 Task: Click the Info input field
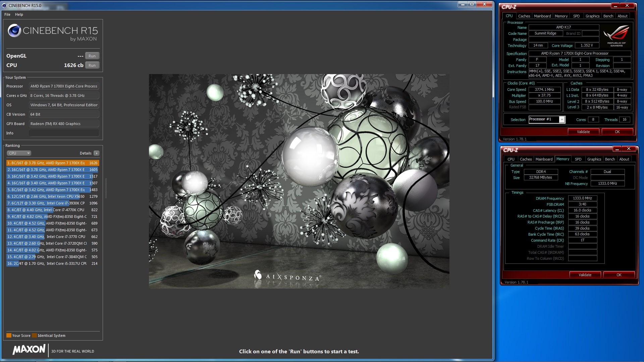(x=64, y=133)
